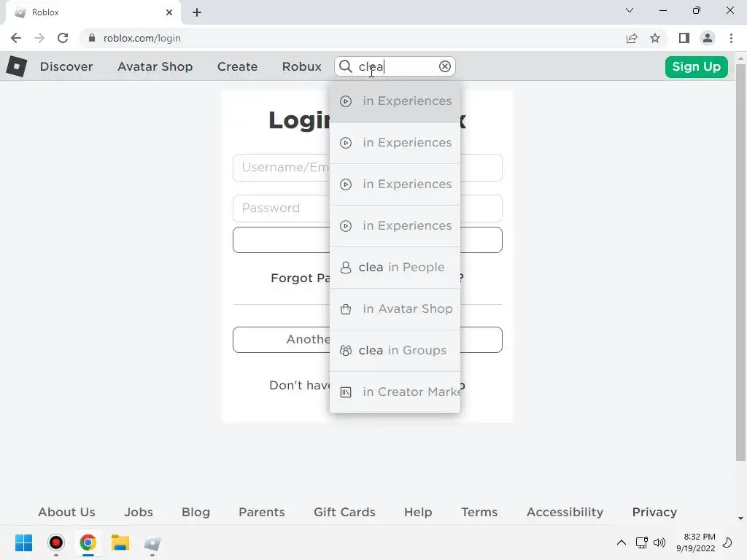
Task: Open Help footer link
Action: (418, 512)
